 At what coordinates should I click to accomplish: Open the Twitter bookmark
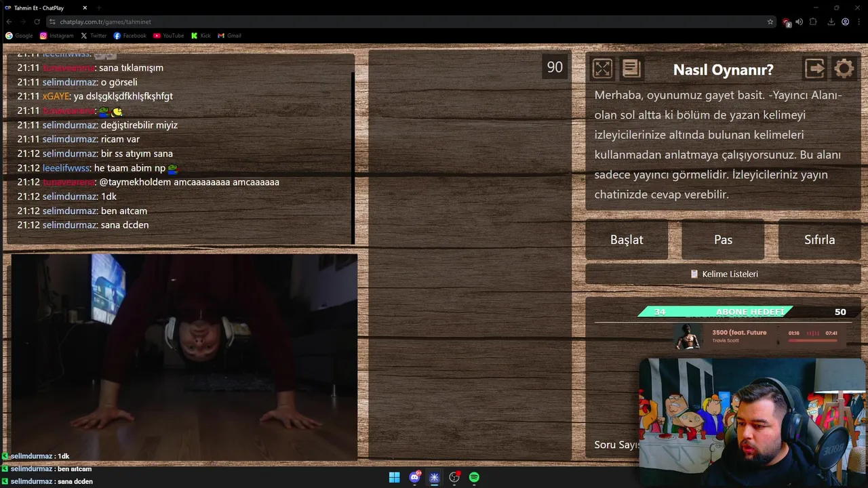pyautogui.click(x=94, y=35)
